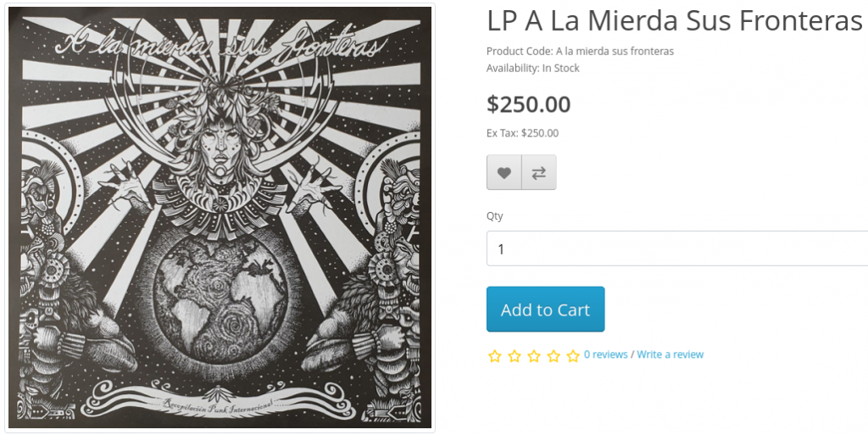The height and width of the screenshot is (435, 868).
Task: Click the Recopilación Punk Internacional banner in artwork
Action: pos(218,404)
